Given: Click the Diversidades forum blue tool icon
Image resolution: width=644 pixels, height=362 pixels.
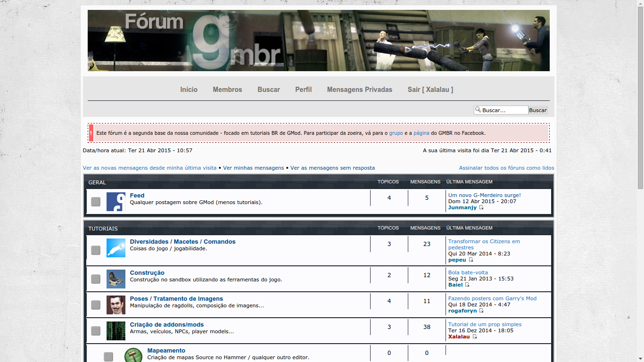Looking at the screenshot, I should coord(116,248).
